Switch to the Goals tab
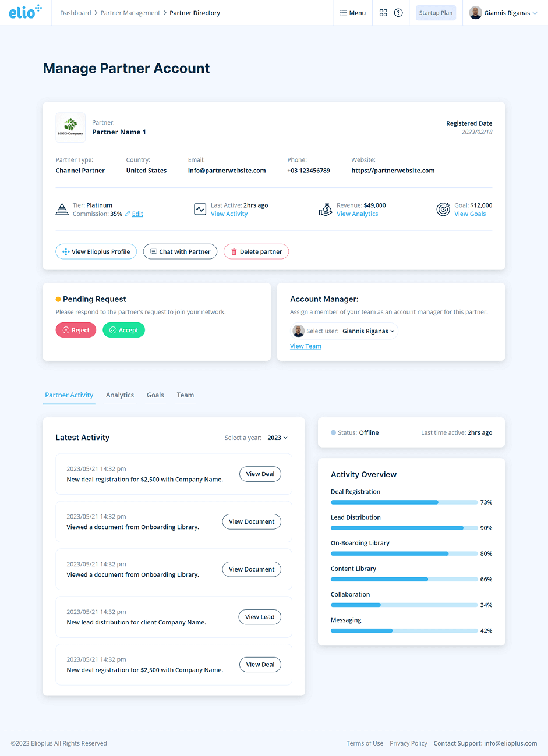This screenshot has width=548, height=756. (x=155, y=395)
